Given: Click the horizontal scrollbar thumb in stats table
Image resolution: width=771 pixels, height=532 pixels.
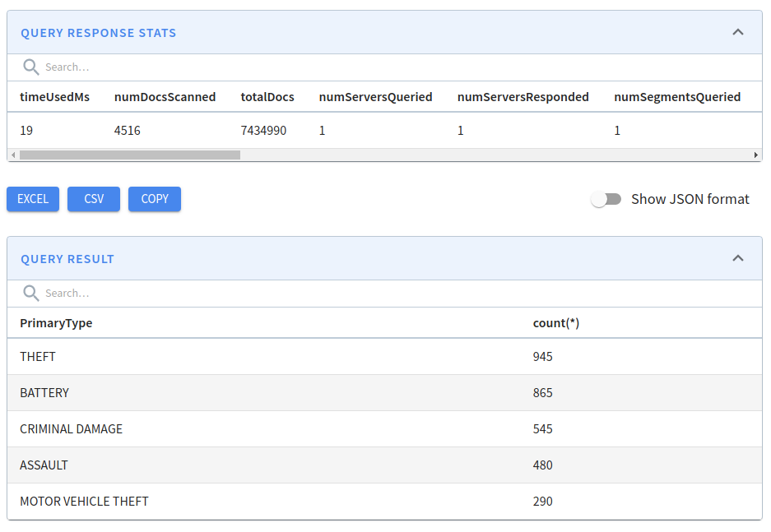Looking at the screenshot, I should tap(130, 155).
